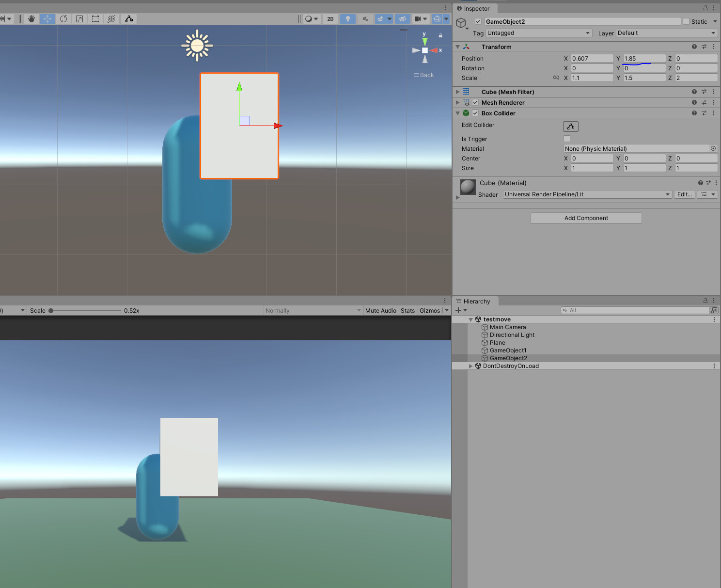Select the Move tool
Screen dimensions: 721x588
click(47, 19)
